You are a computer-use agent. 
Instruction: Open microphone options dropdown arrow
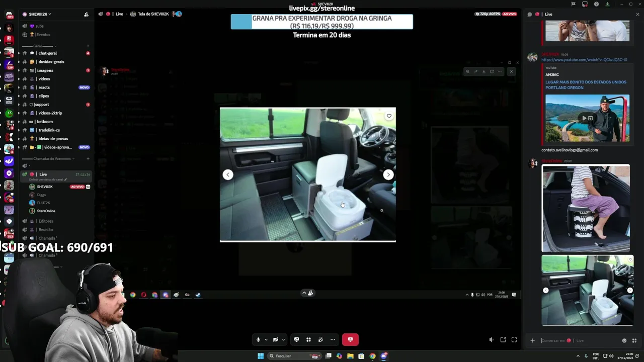pyautogui.click(x=266, y=340)
